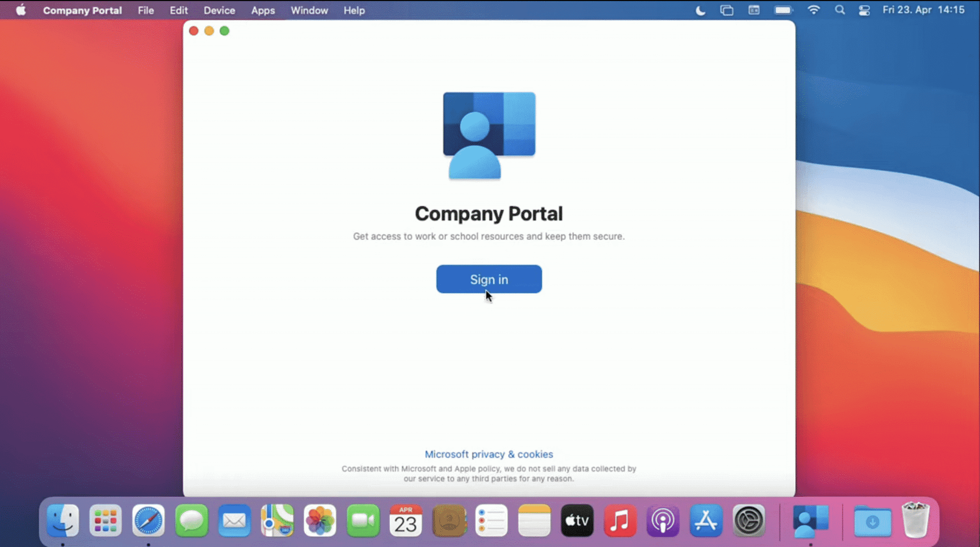Click the keyboard input menu bar icon
Viewport: 980px width, 547px height.
pyautogui.click(x=754, y=10)
